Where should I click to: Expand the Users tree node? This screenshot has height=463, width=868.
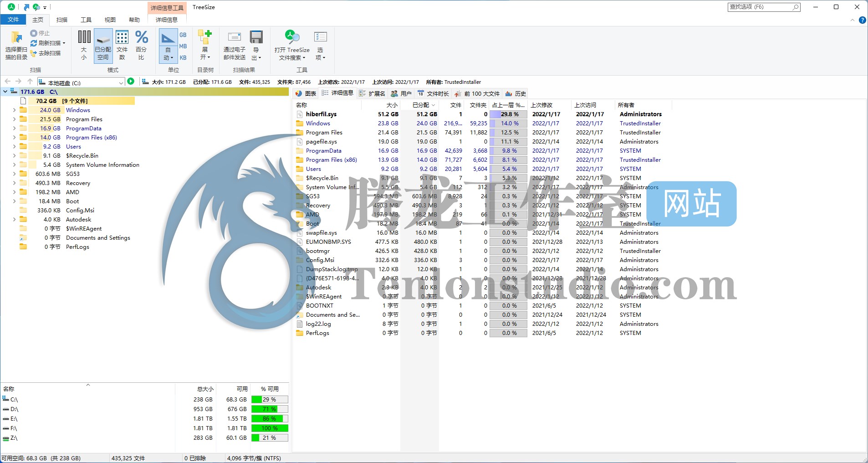coord(14,146)
